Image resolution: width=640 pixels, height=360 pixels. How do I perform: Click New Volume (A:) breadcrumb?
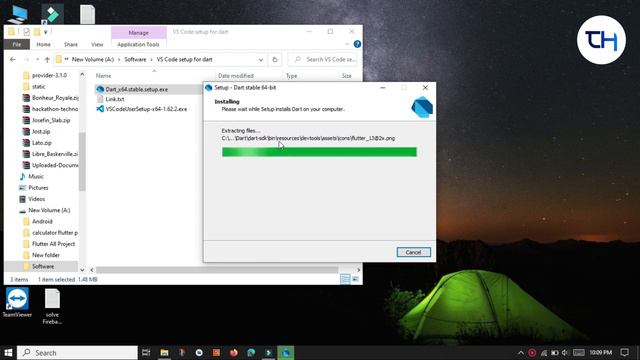tap(93, 60)
